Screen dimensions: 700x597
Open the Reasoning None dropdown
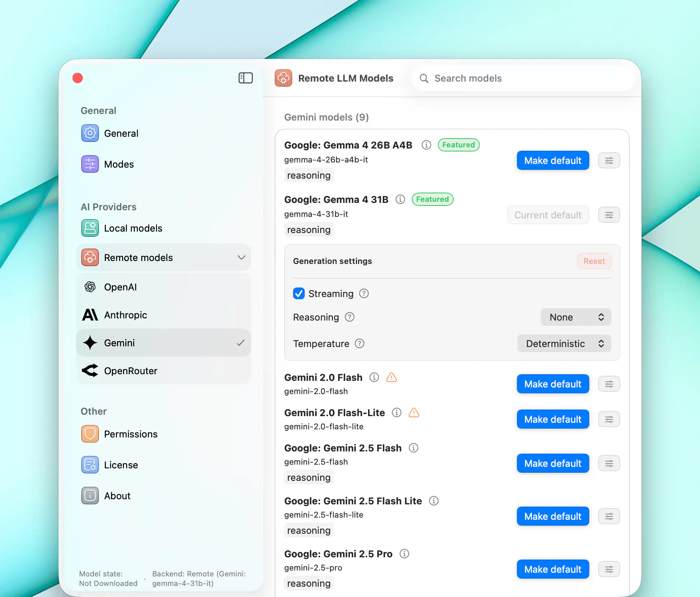576,317
